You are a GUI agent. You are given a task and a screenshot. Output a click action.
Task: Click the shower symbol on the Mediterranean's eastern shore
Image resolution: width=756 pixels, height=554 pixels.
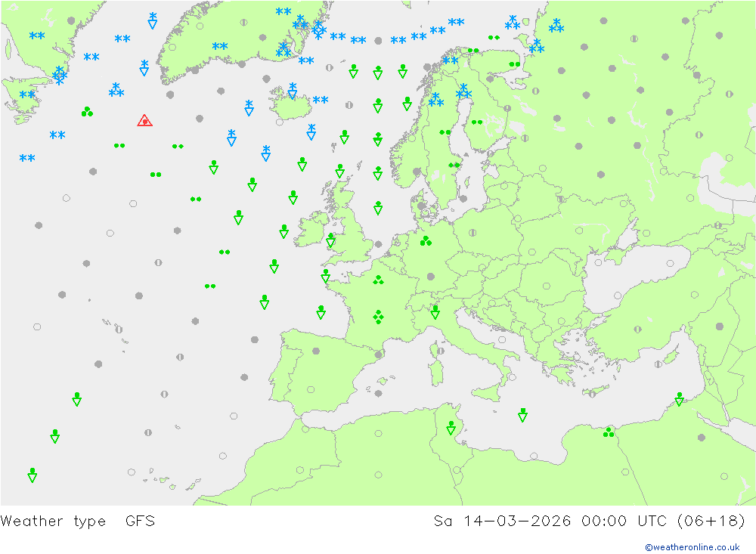[x=680, y=399]
